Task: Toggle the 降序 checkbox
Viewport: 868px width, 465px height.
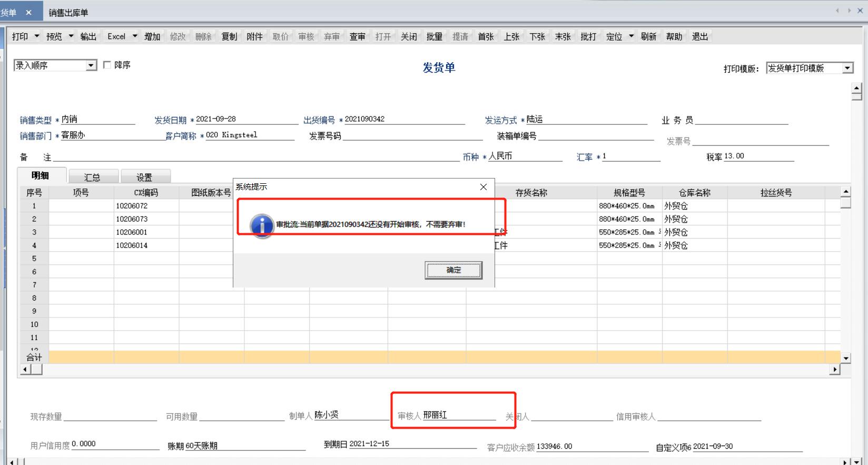Action: point(107,65)
